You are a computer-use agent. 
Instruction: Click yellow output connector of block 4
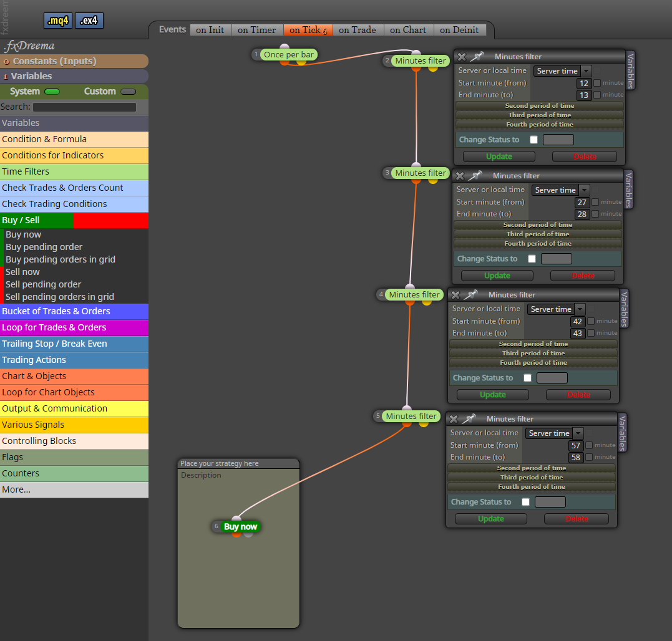pyautogui.click(x=426, y=302)
